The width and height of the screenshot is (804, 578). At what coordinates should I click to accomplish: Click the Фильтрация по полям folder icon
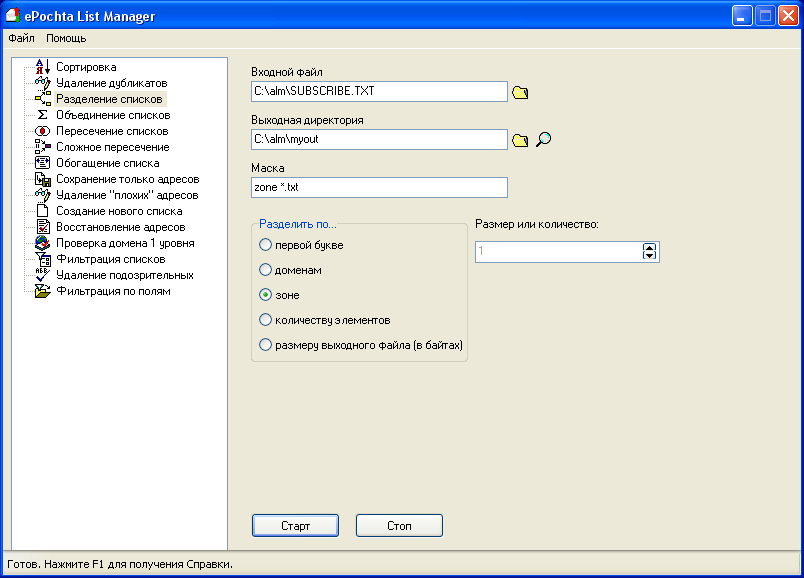click(42, 291)
